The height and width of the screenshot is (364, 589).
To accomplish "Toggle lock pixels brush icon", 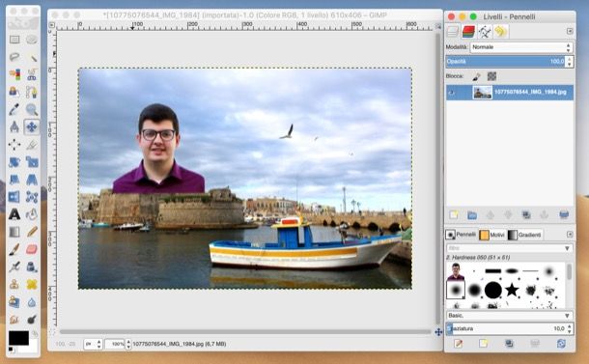I will 476,76.
